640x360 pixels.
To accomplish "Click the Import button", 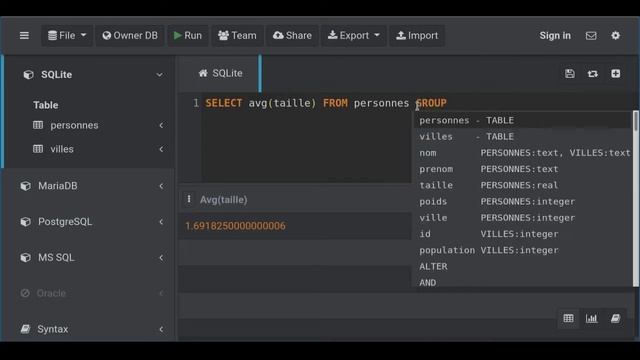I will (x=417, y=36).
